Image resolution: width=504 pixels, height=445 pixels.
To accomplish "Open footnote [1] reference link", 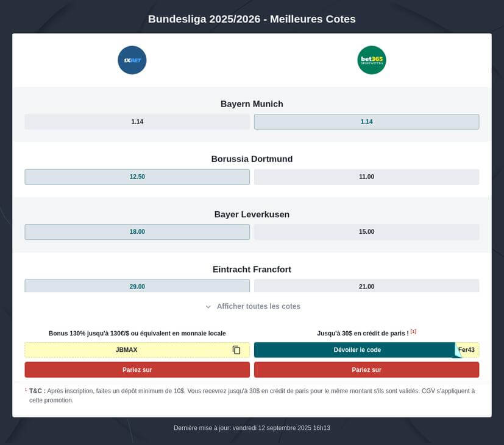I will tap(413, 332).
